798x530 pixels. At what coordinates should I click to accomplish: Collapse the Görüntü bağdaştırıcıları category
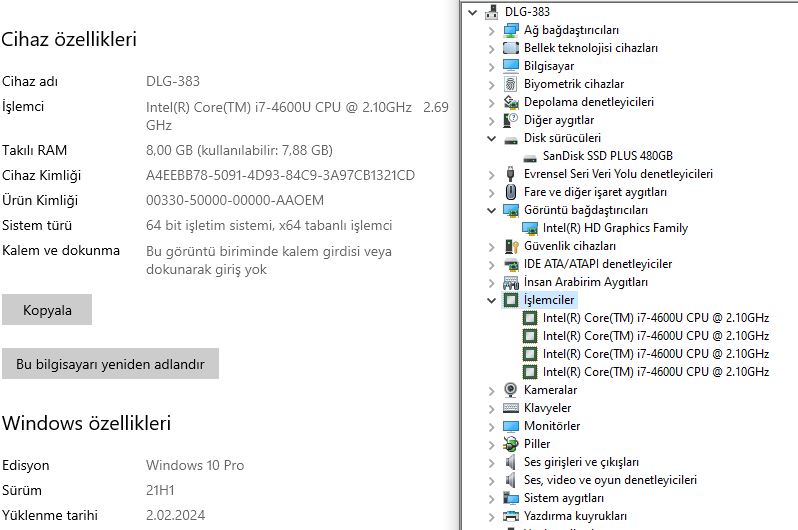(x=492, y=210)
